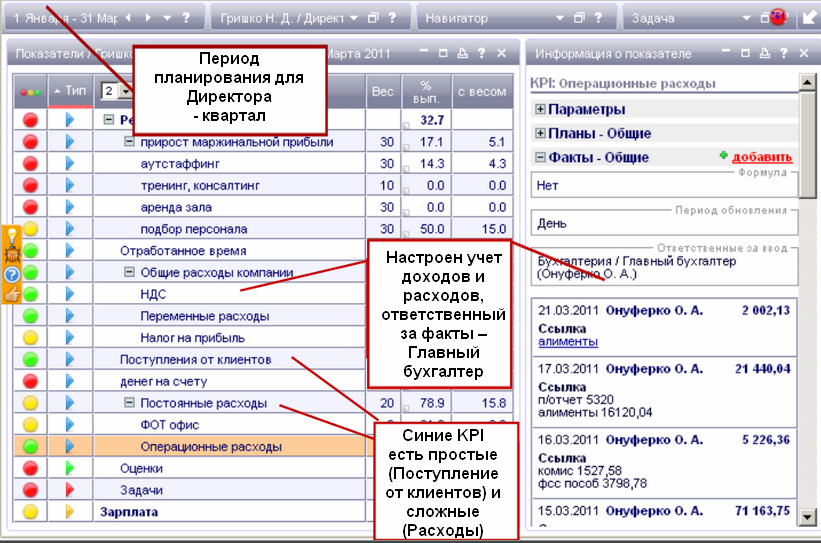821x543 pixels.
Task: Click the с весом column header
Action: click(x=482, y=92)
